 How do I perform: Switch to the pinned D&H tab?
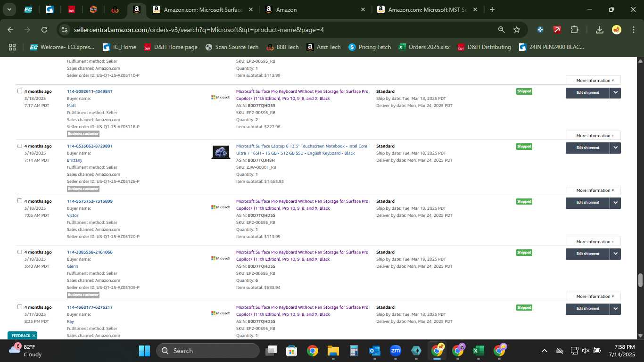point(72,9)
